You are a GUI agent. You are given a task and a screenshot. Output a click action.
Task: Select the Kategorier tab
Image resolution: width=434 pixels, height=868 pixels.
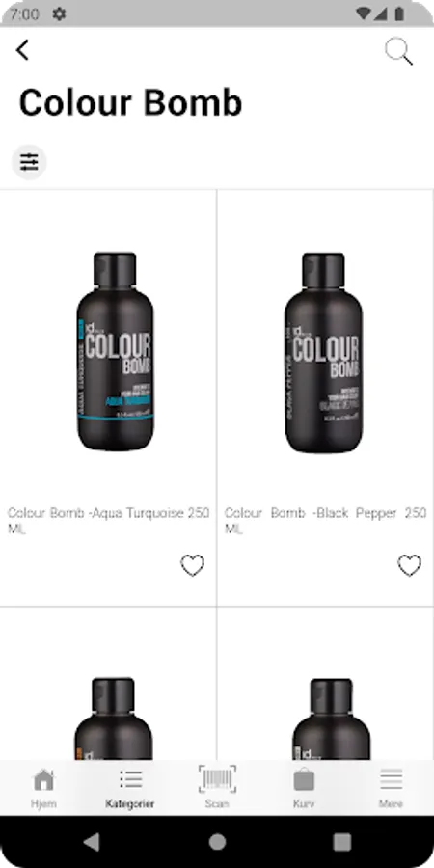click(x=130, y=788)
